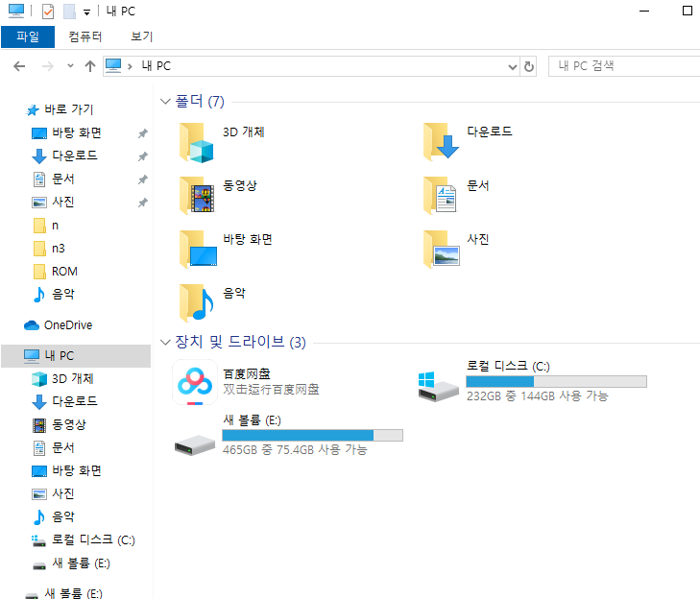Screen dimensions: 700x599
Task: Open the 동영상 folder icon in main pane
Action: pos(197,196)
